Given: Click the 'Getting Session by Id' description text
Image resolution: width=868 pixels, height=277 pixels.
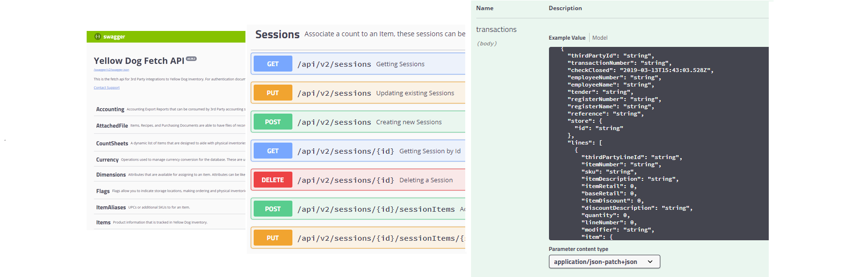Looking at the screenshot, I should (430, 151).
